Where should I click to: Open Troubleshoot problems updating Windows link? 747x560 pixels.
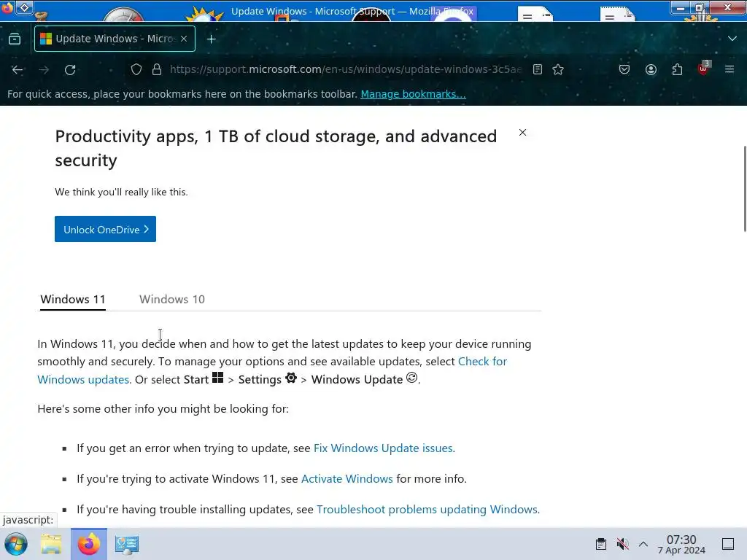(x=427, y=509)
